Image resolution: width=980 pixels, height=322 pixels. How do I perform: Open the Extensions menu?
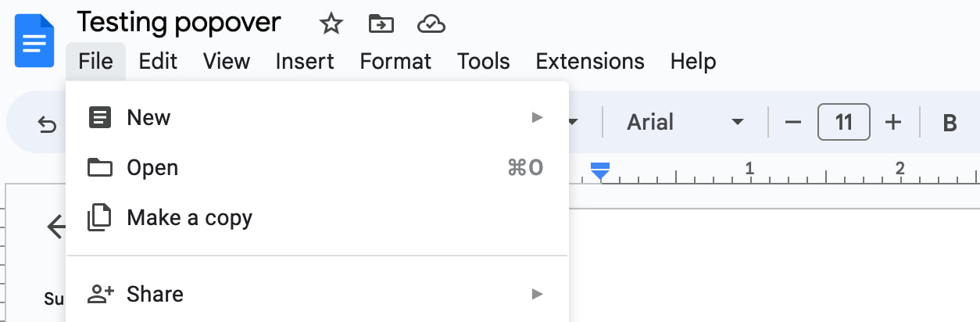590,61
